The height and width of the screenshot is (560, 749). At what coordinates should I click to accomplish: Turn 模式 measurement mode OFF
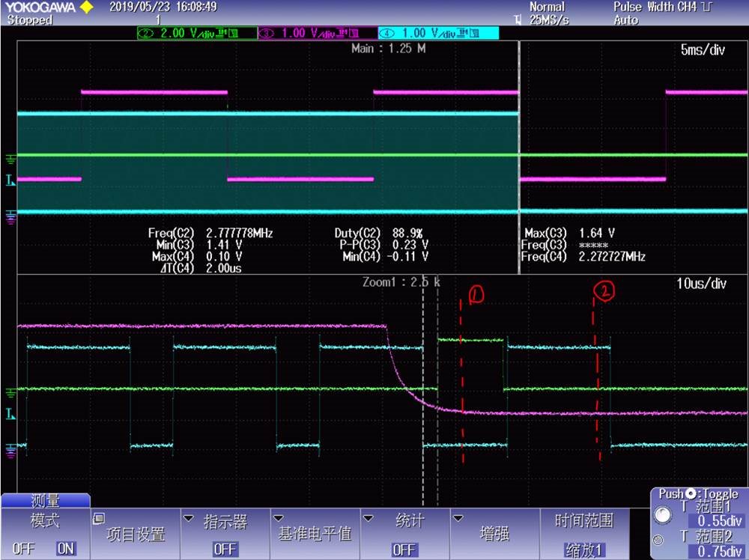[x=23, y=549]
